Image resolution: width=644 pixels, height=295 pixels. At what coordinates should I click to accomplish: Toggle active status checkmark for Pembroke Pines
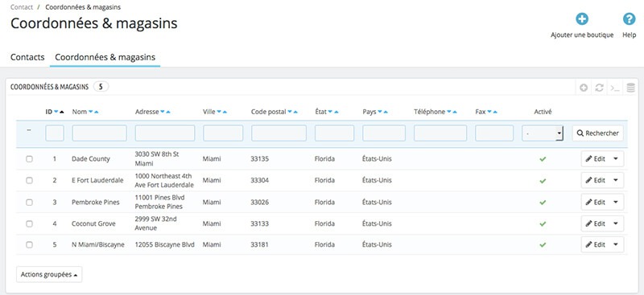[543, 203]
